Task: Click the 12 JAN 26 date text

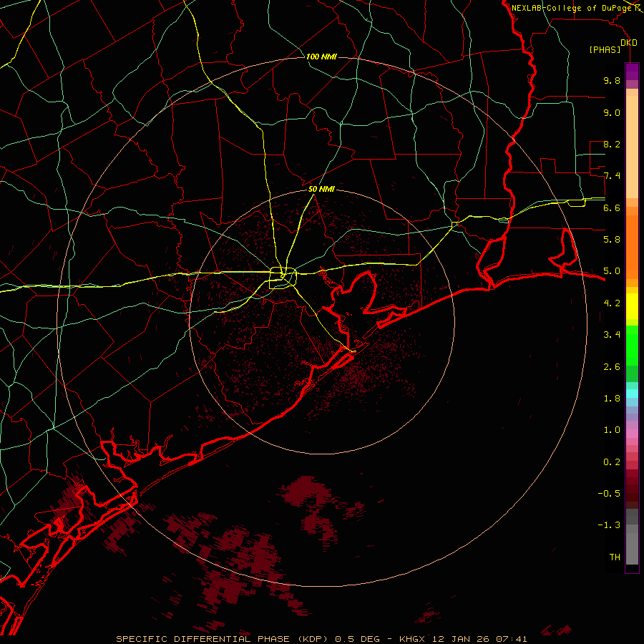Action: click(x=462, y=639)
